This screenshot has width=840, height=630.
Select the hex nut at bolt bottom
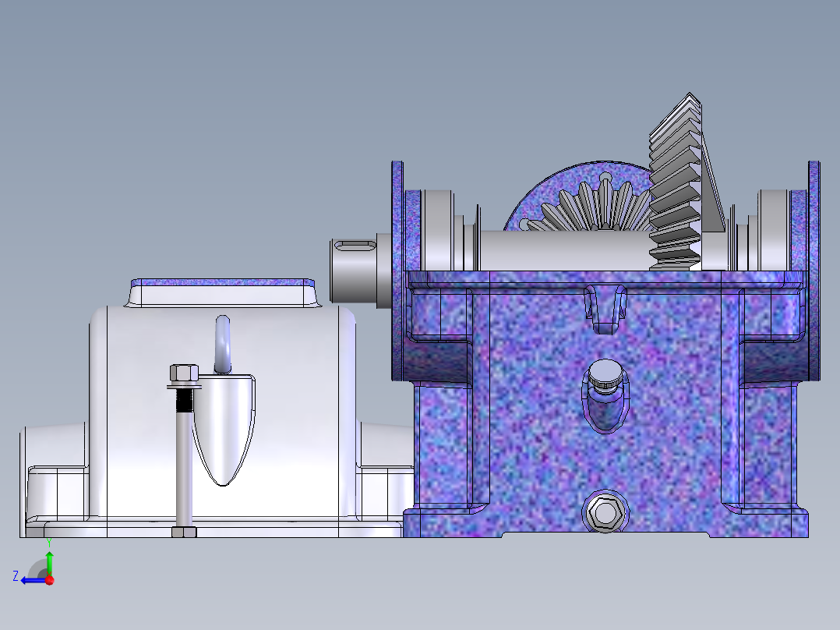coord(184,532)
